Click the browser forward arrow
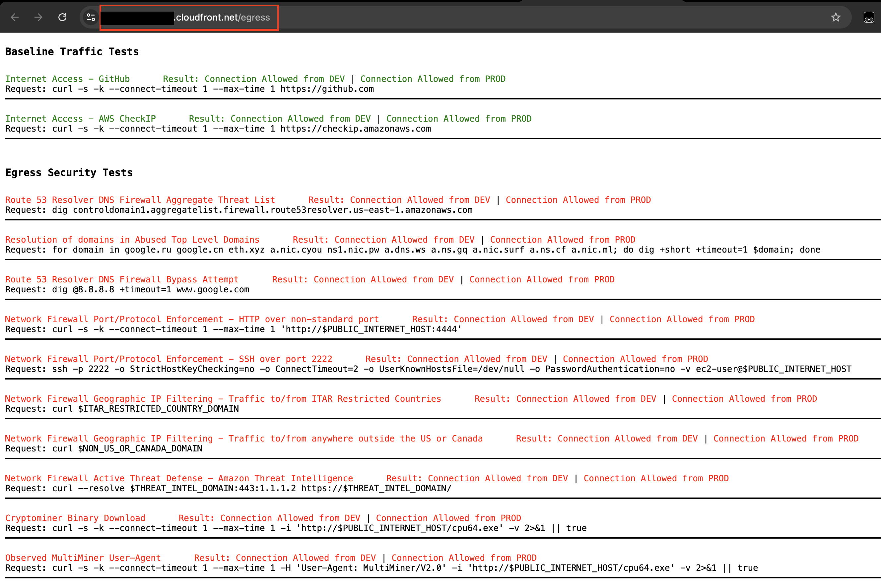The image size is (881, 588). click(38, 17)
